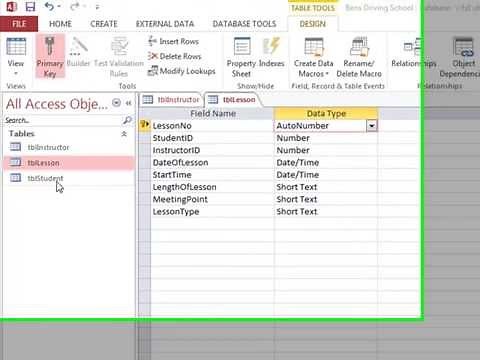Switch to the HOME ribbon tab

click(60, 24)
